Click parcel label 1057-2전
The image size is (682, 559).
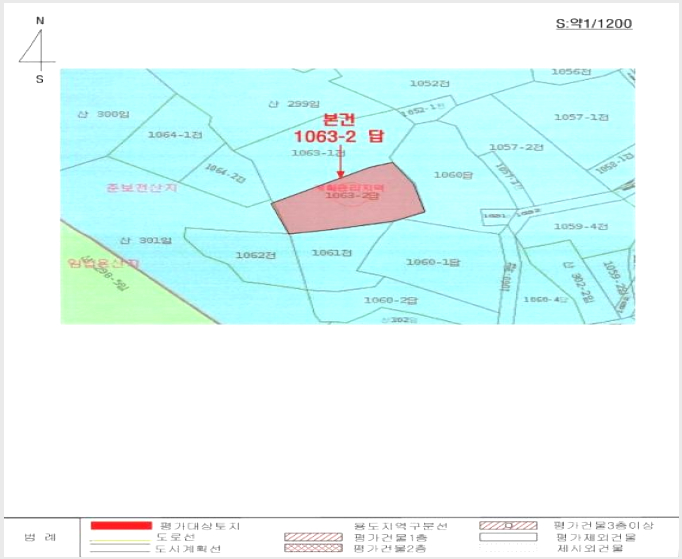(x=516, y=147)
